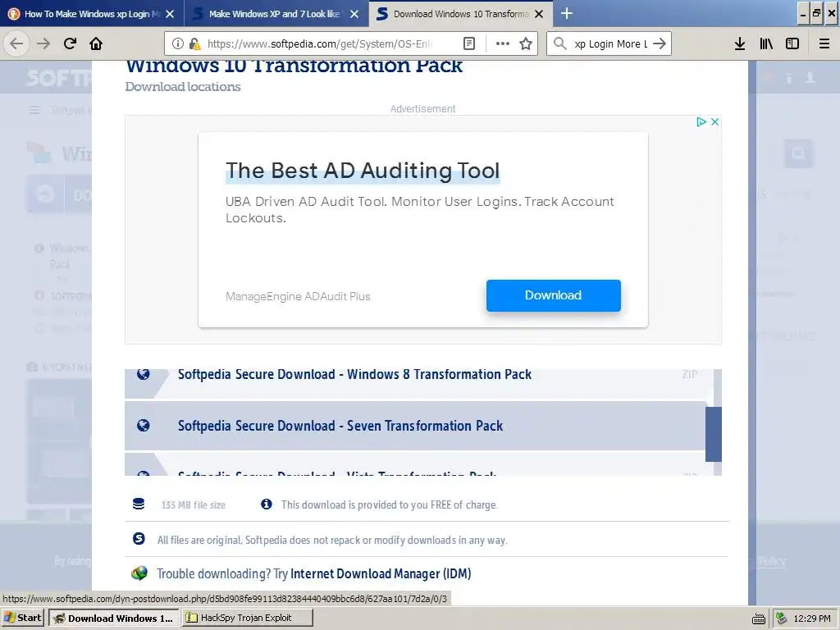Open the connection security padlock icon
This screenshot has width=840, height=630.
(x=195, y=43)
